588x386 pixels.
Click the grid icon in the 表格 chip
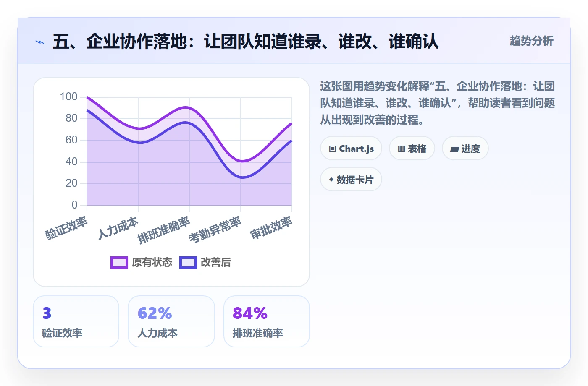402,149
